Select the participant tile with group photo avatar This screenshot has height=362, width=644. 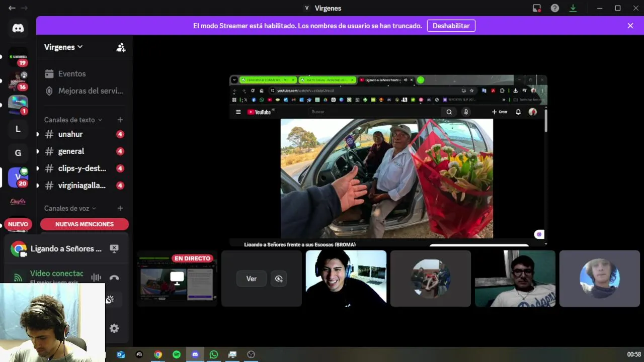[x=431, y=279]
